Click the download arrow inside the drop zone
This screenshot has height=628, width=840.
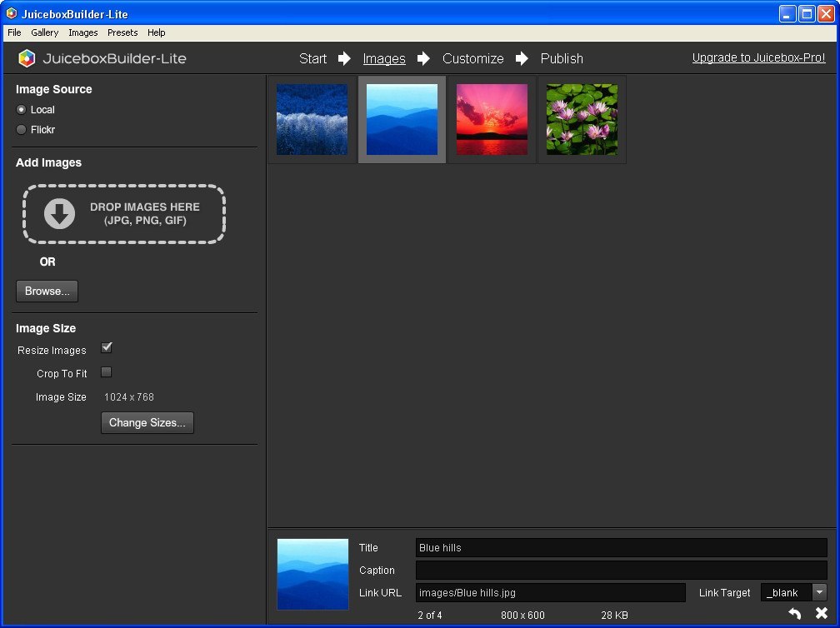point(57,214)
